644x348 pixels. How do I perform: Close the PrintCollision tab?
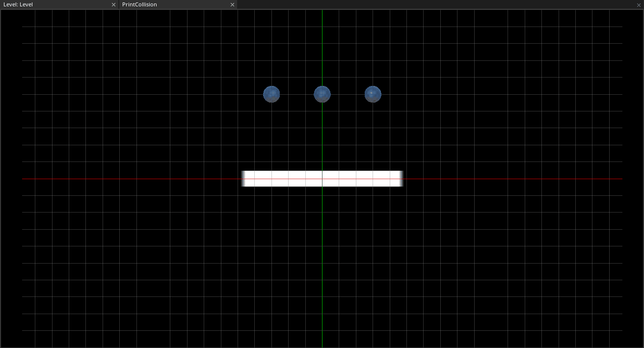click(232, 5)
